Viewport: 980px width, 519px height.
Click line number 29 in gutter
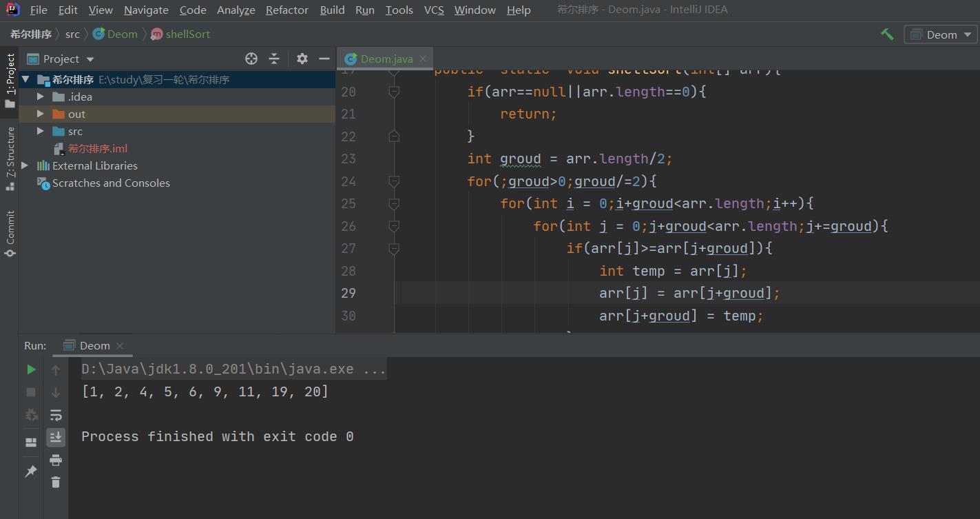click(348, 293)
